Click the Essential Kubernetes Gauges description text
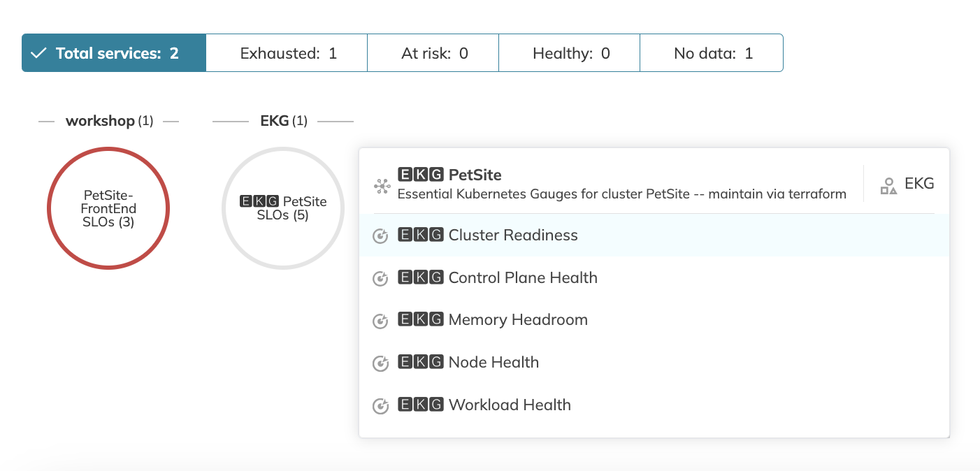Screen dimensions: 980x471 (622, 194)
